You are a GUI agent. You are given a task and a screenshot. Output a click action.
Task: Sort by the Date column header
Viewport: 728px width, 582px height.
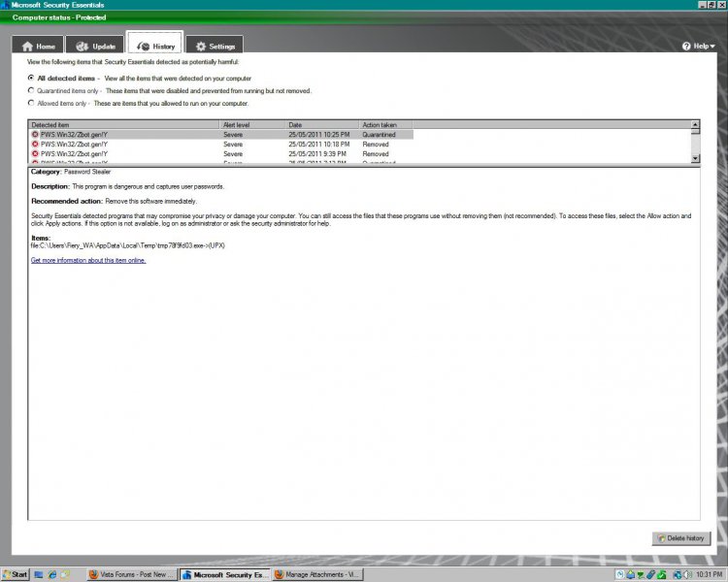pos(321,124)
